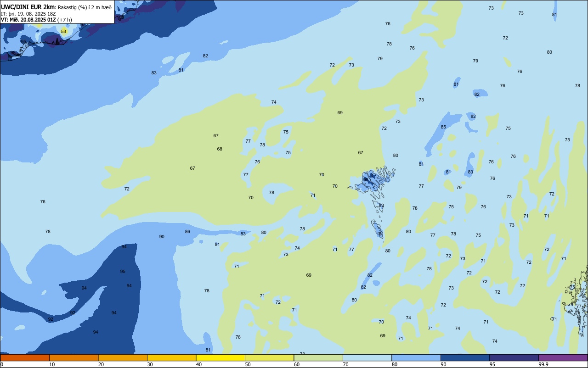Click the '85' humidity value on map

pyautogui.click(x=443, y=127)
